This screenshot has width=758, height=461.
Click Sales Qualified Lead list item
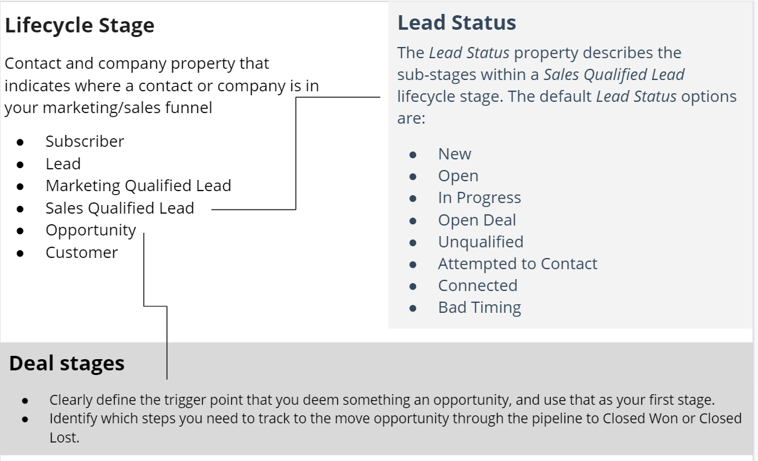coord(120,208)
